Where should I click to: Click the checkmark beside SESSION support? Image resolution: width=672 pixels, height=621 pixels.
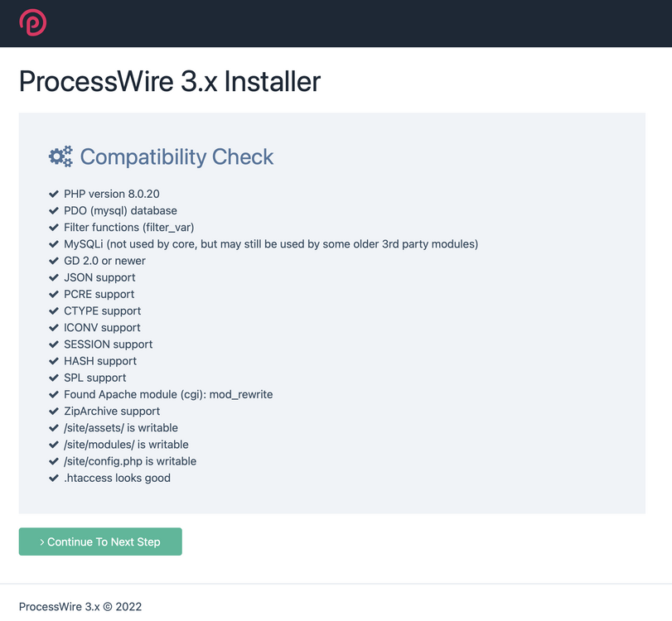point(54,344)
